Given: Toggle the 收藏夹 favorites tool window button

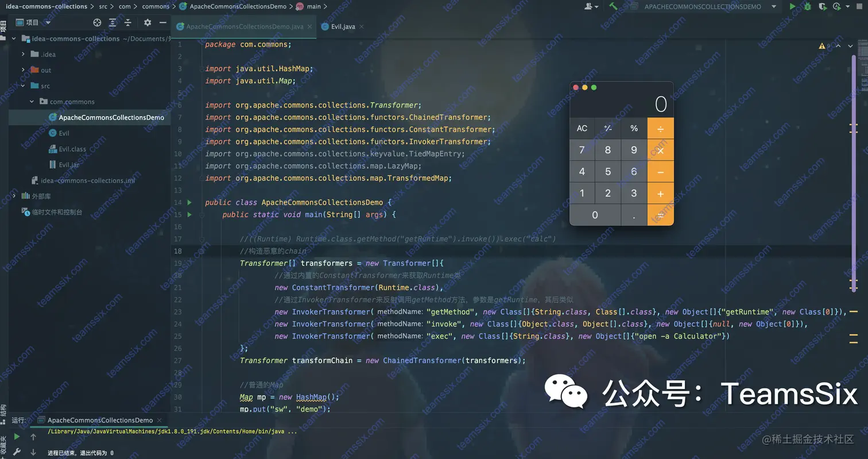Looking at the screenshot, I should tap(3, 446).
